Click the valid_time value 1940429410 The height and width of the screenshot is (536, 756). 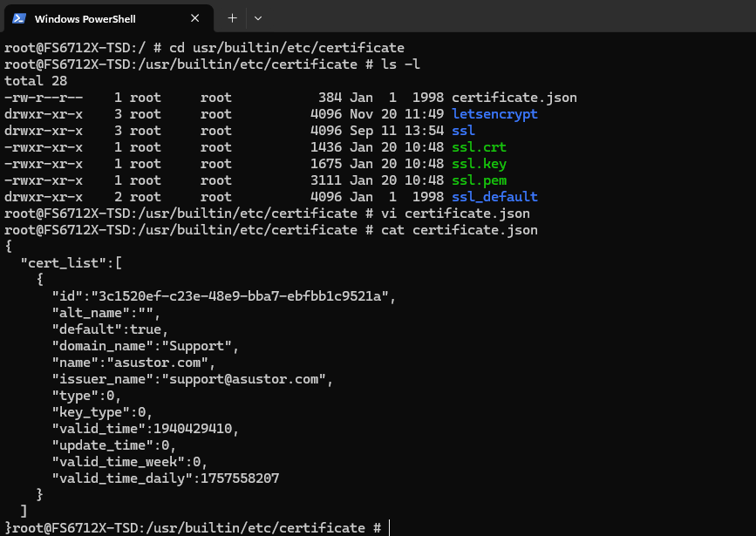192,429
